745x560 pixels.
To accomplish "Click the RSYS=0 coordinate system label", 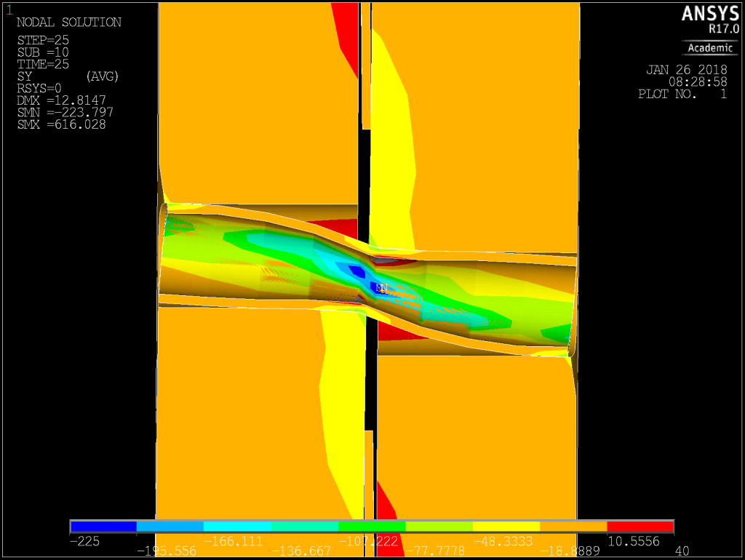I will (41, 89).
